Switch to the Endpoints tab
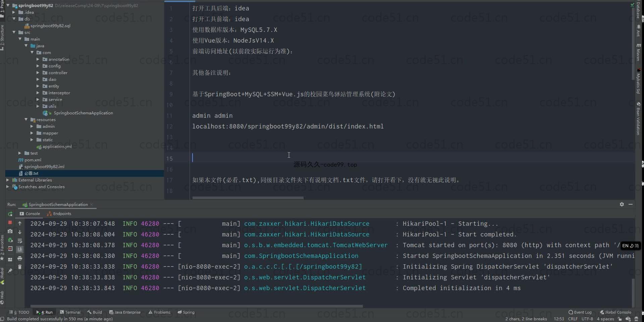Viewport: 644px width, 322px height. tap(59, 214)
